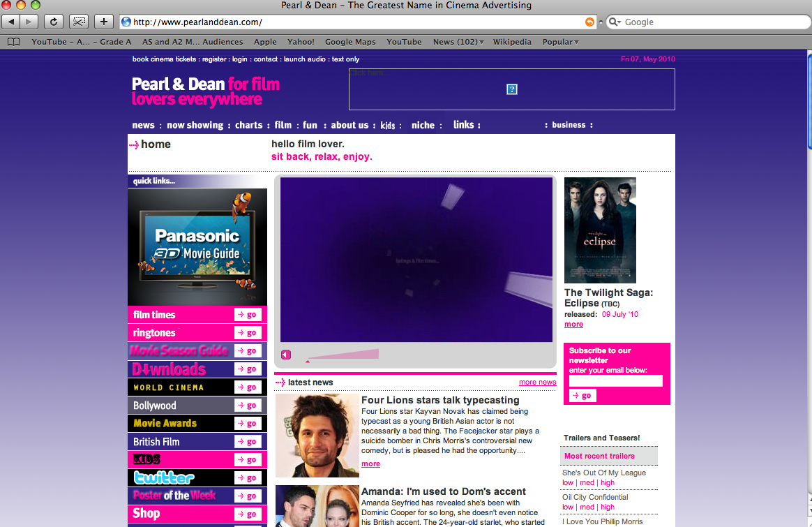Open the Four Lions article photo

317,436
